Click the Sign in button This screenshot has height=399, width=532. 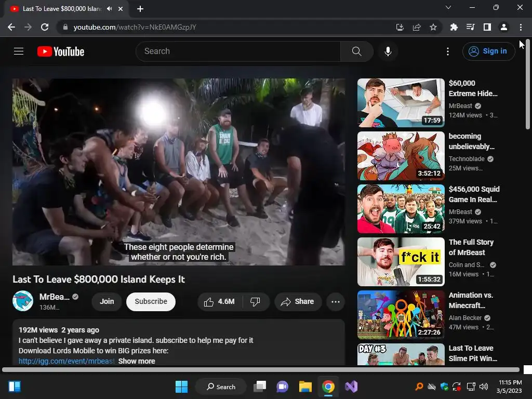(488, 51)
